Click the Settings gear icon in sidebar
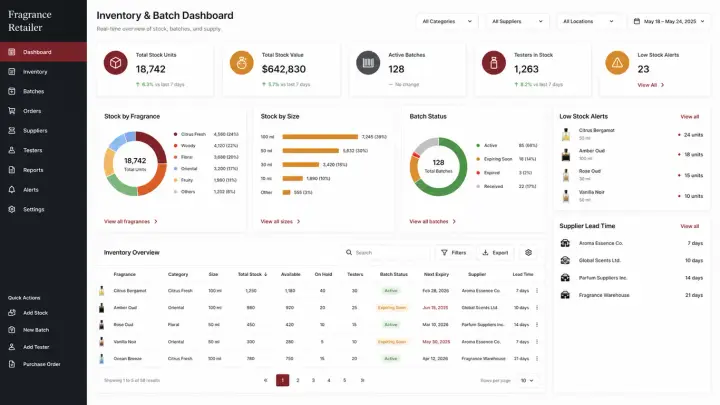 (12, 209)
